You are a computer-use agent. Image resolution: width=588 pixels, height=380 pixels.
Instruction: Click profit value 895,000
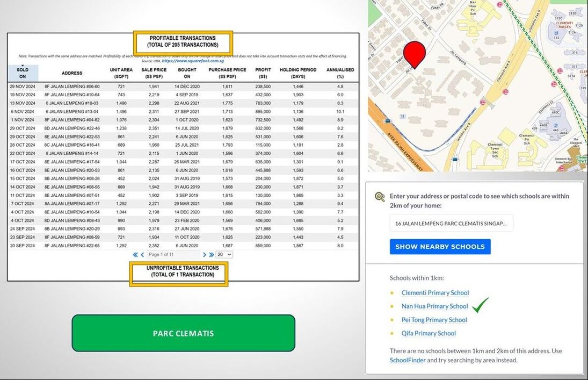(x=263, y=111)
